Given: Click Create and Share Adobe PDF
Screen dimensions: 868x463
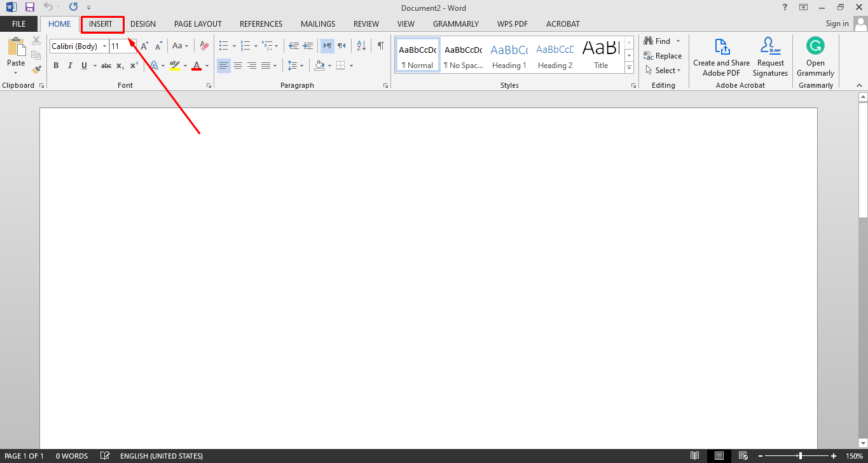Looking at the screenshot, I should 721,56.
